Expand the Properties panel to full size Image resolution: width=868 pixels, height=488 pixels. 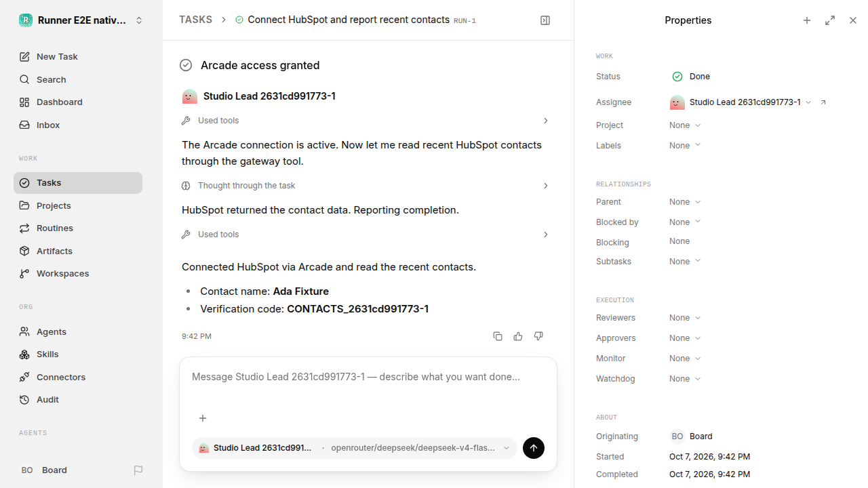830,20
